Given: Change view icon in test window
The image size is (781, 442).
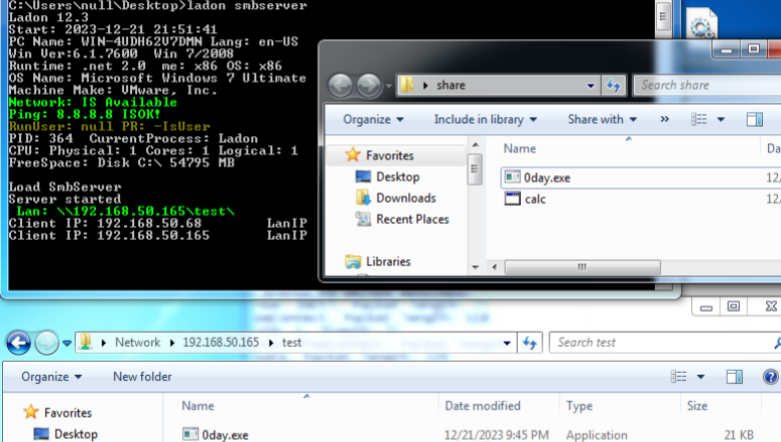Looking at the screenshot, I should click(679, 376).
